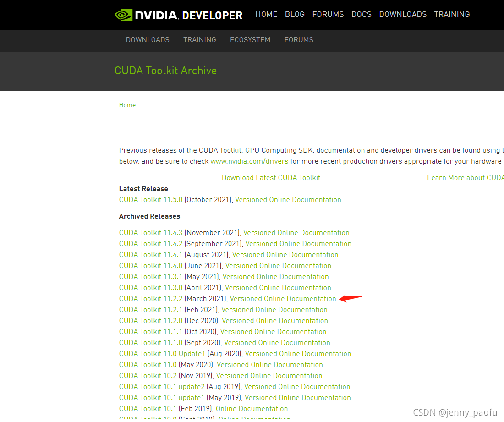Open CUDA Toolkit 11.0 May 2020 link
This screenshot has height=422, width=504.
click(x=148, y=365)
